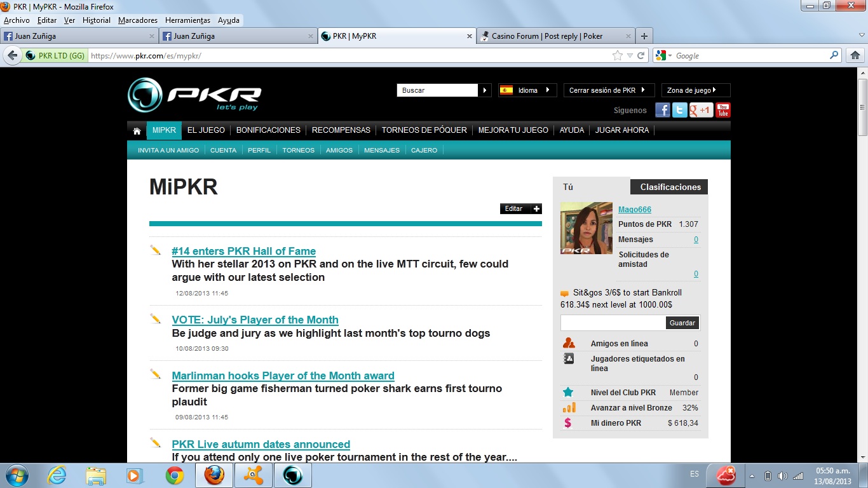Close the PKR | MyPKR tab
This screenshot has width=868, height=488.
(x=470, y=36)
